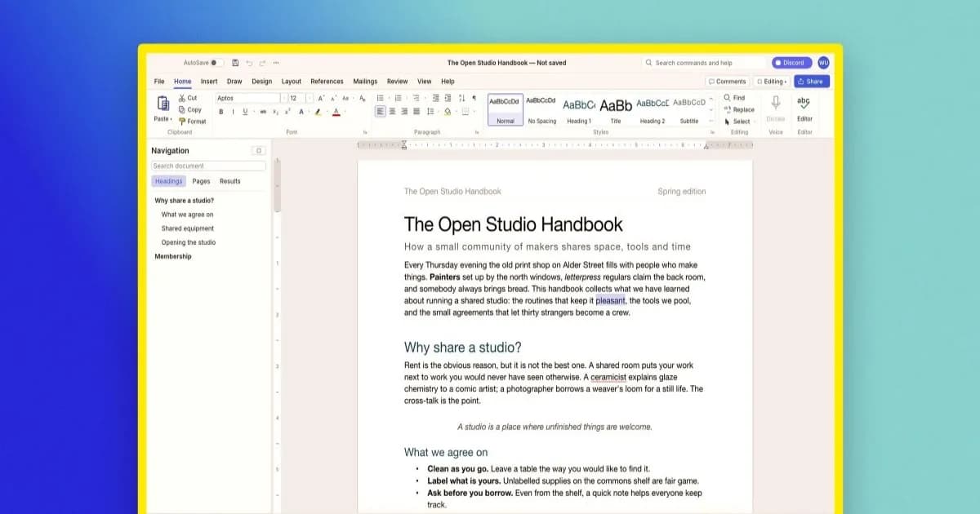Align the paragraph to the right

(404, 111)
